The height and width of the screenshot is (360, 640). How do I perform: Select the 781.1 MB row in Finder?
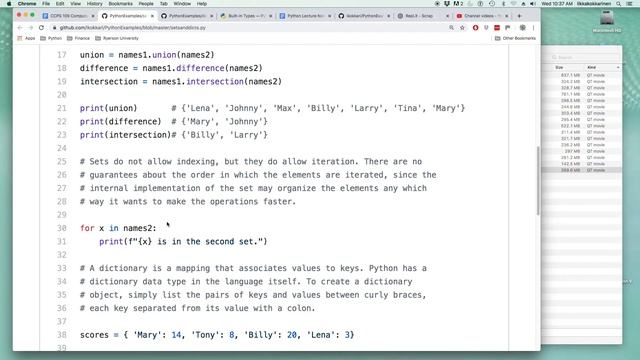pos(582,94)
